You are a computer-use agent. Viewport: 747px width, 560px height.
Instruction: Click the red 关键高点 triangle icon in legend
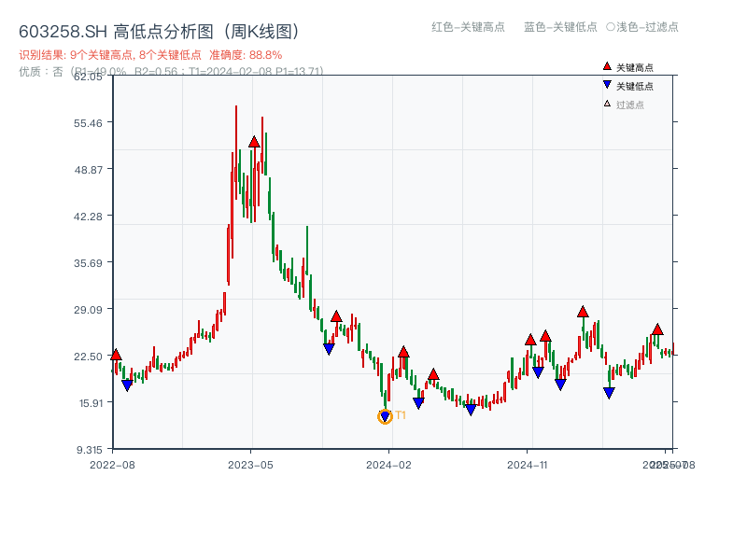click(605, 66)
